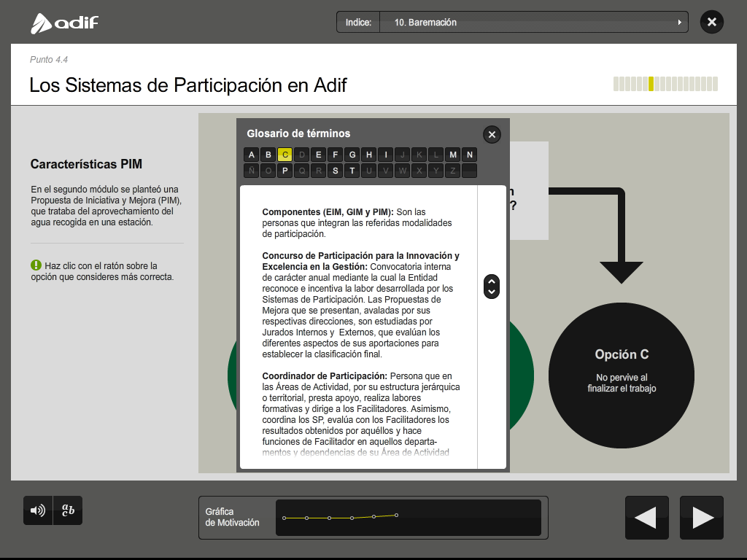Go to the previous slide arrow
747x560 pixels.
(x=646, y=518)
